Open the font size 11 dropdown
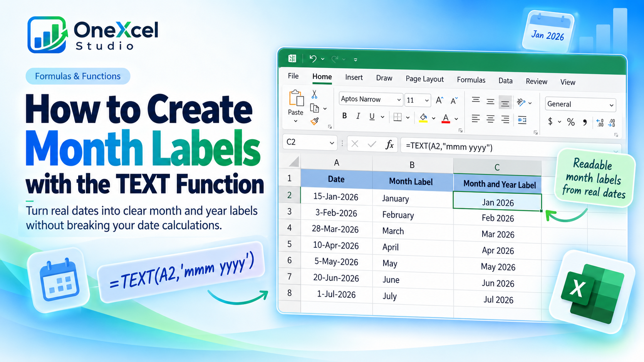The width and height of the screenshot is (644, 362). pyautogui.click(x=427, y=100)
